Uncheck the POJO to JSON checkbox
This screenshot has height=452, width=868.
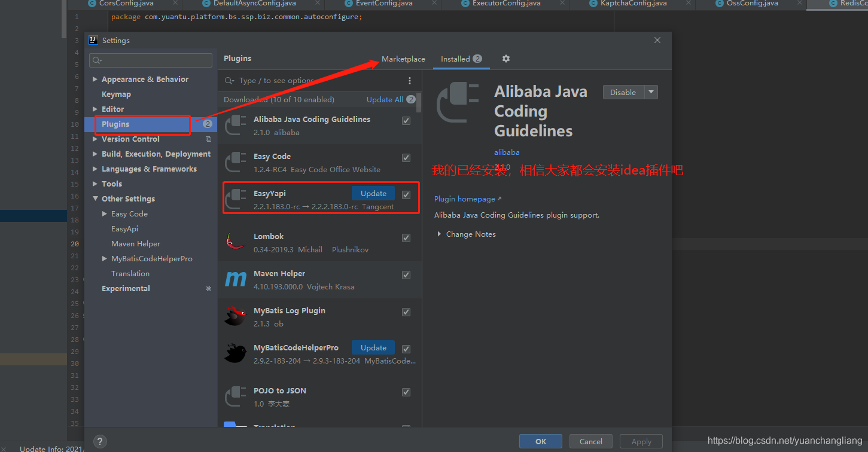tap(406, 392)
